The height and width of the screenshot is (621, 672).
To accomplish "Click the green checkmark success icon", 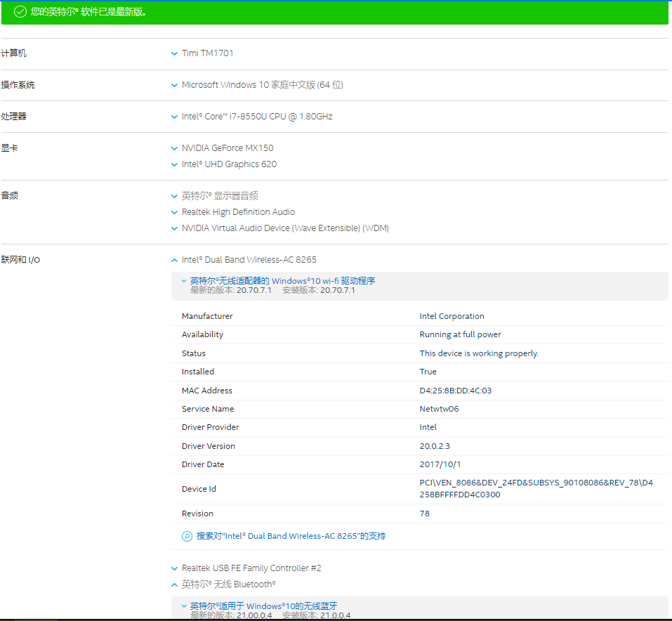I will pyautogui.click(x=20, y=11).
